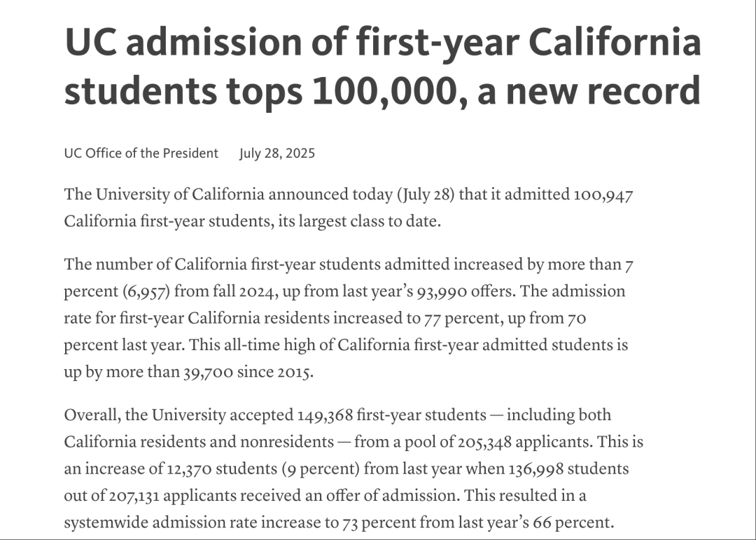
Task: Click the headline about UC admission record
Action: [382, 66]
